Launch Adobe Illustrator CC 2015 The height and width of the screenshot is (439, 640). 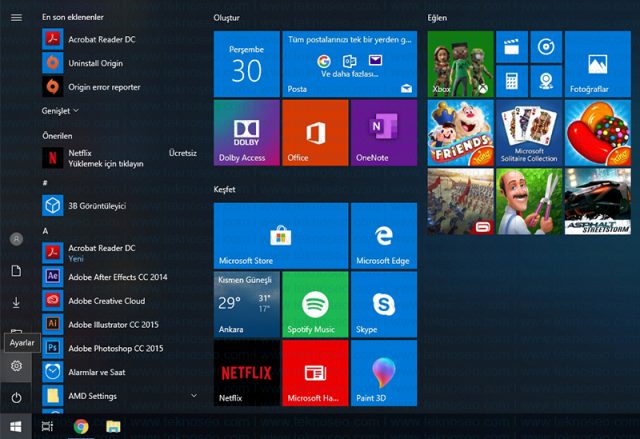[x=119, y=324]
